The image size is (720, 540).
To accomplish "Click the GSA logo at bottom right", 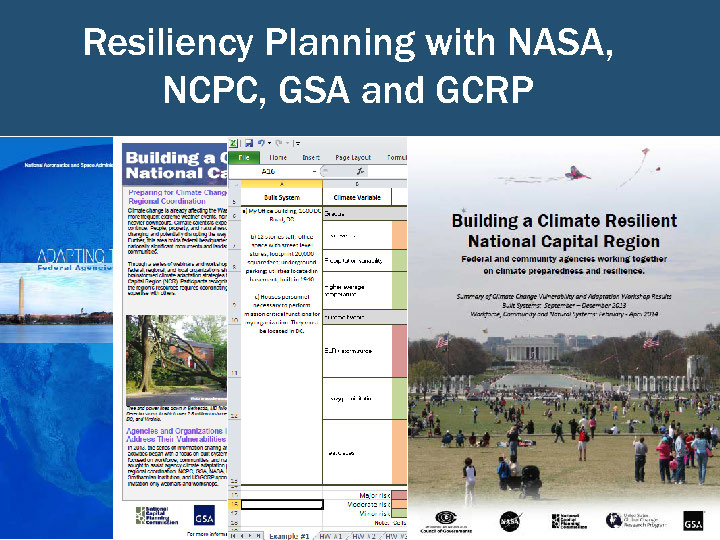I will click(x=693, y=521).
